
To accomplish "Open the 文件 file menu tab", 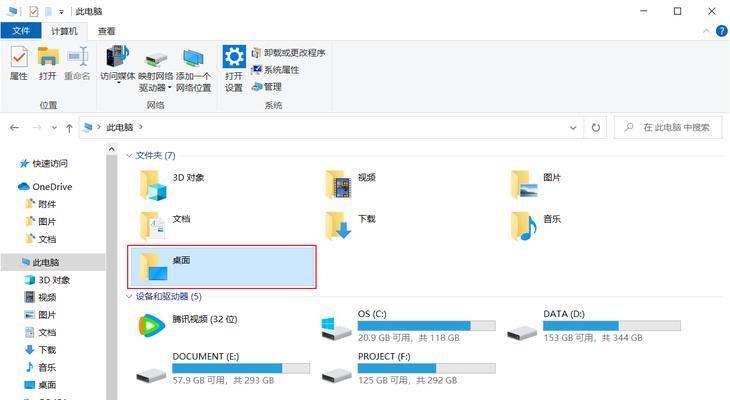I will pos(21,31).
